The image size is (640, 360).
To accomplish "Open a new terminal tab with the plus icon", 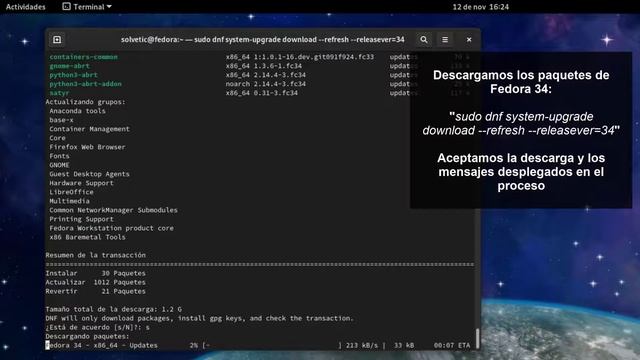I will (57, 40).
